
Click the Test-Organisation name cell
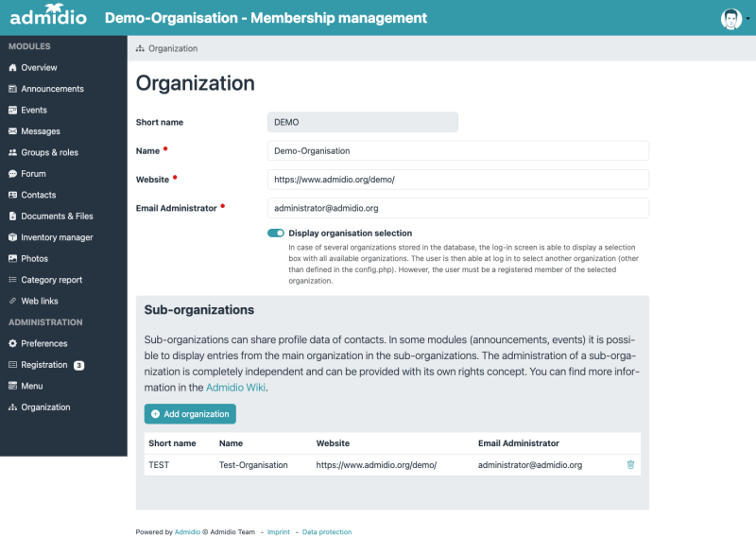253,465
